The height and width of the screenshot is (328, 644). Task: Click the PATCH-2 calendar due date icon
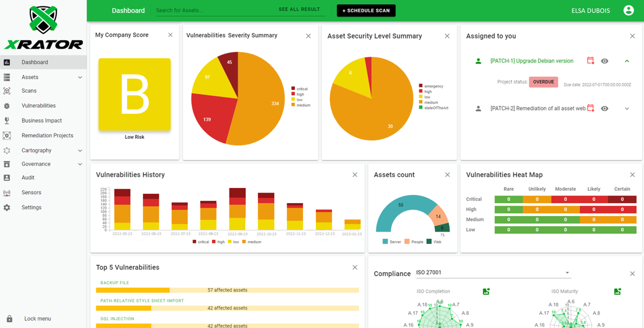[x=591, y=109]
